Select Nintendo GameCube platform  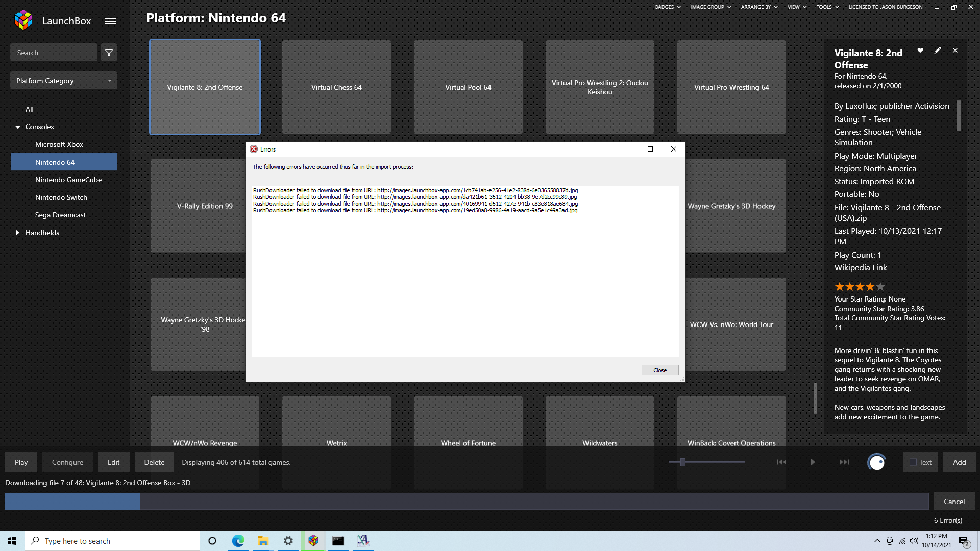pyautogui.click(x=68, y=180)
